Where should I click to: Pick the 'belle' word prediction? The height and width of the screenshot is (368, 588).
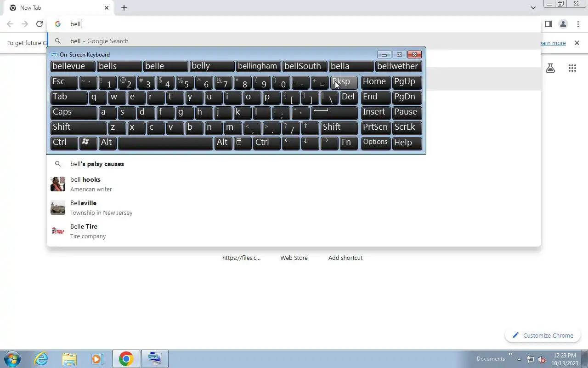(x=165, y=66)
